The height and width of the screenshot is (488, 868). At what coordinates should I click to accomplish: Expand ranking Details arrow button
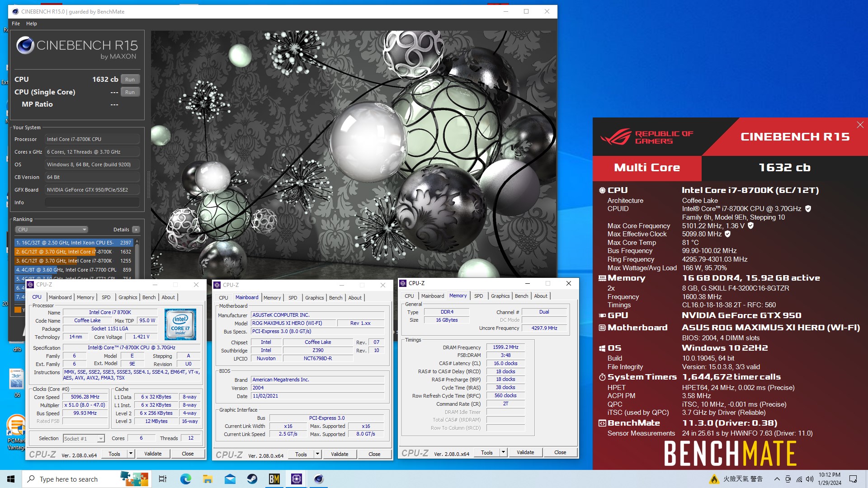coord(136,230)
